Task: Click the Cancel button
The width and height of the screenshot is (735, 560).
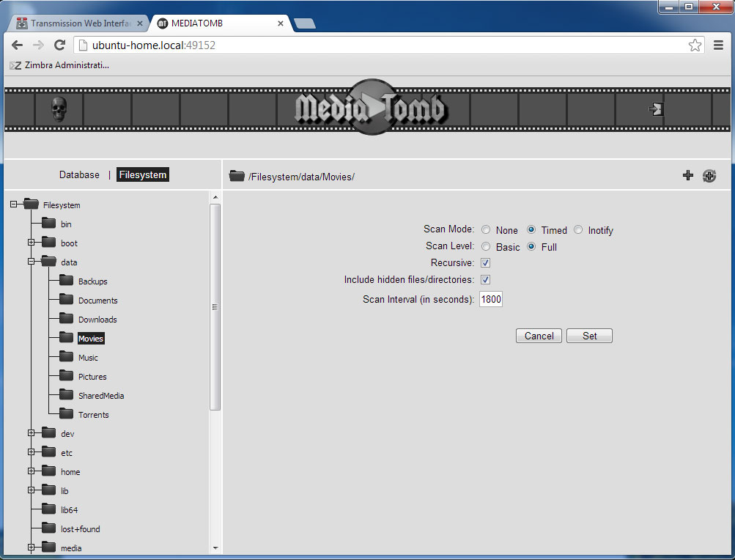Action: (x=539, y=336)
